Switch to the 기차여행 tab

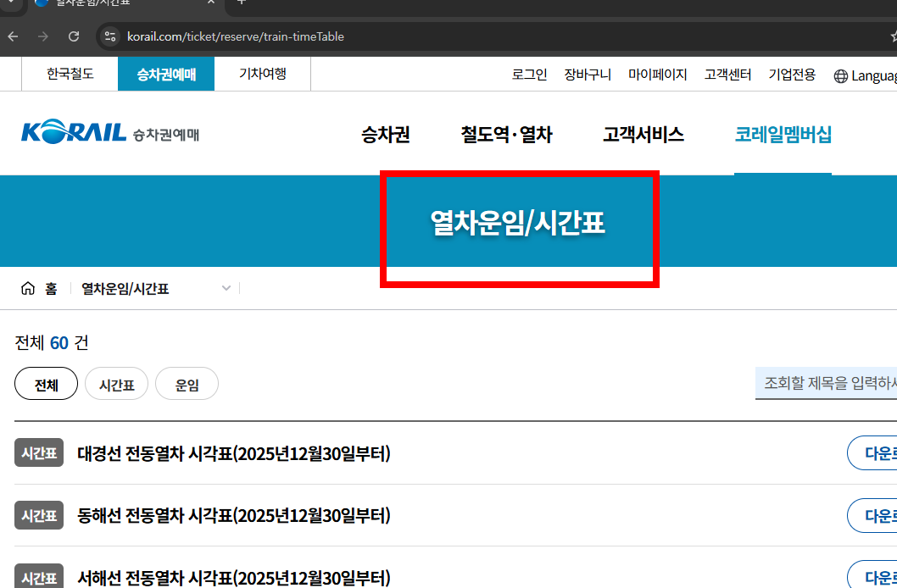pyautogui.click(x=263, y=74)
